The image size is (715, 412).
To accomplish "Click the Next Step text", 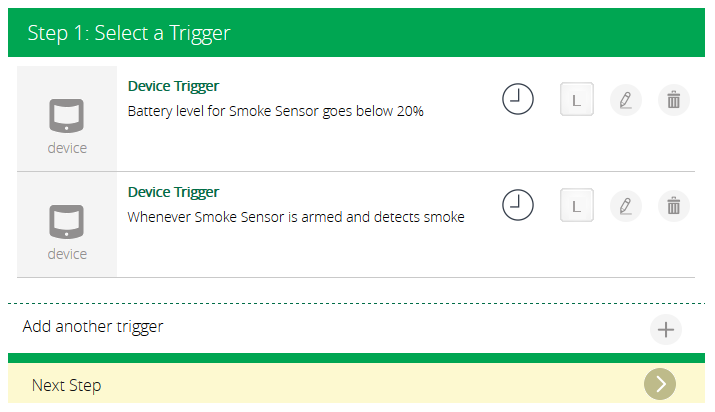I will [66, 385].
